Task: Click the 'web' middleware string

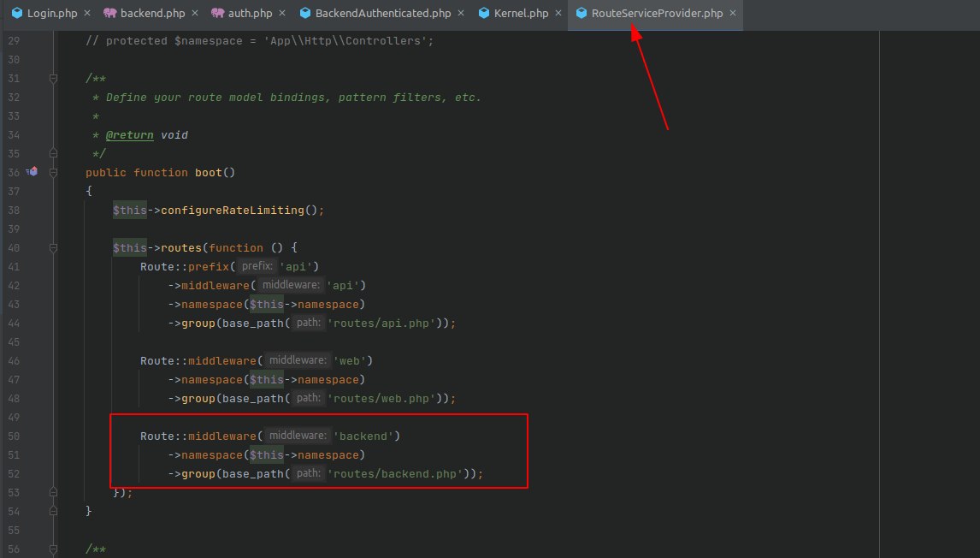Action: 350,361
